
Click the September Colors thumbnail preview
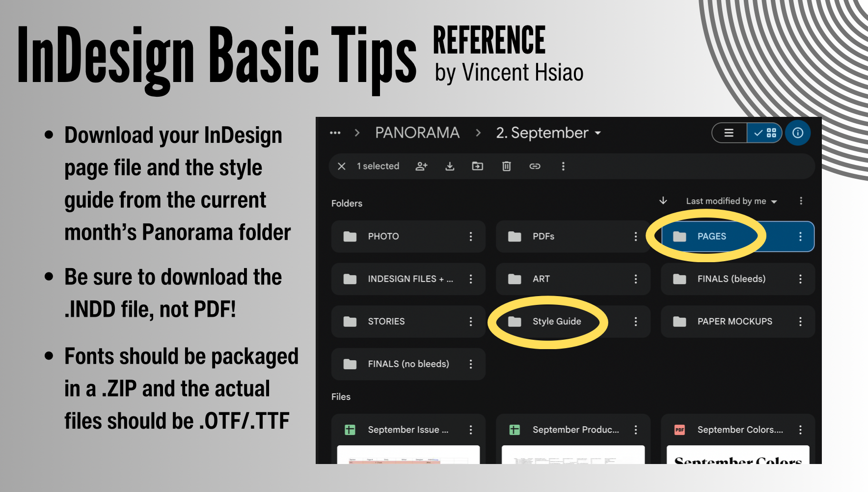[x=738, y=455]
